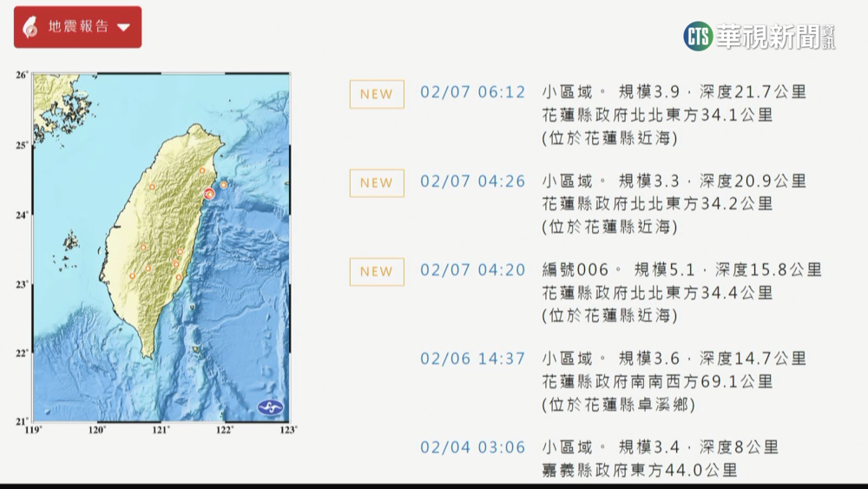Click the CTS round logo
The height and width of the screenshot is (489, 868).
(698, 36)
